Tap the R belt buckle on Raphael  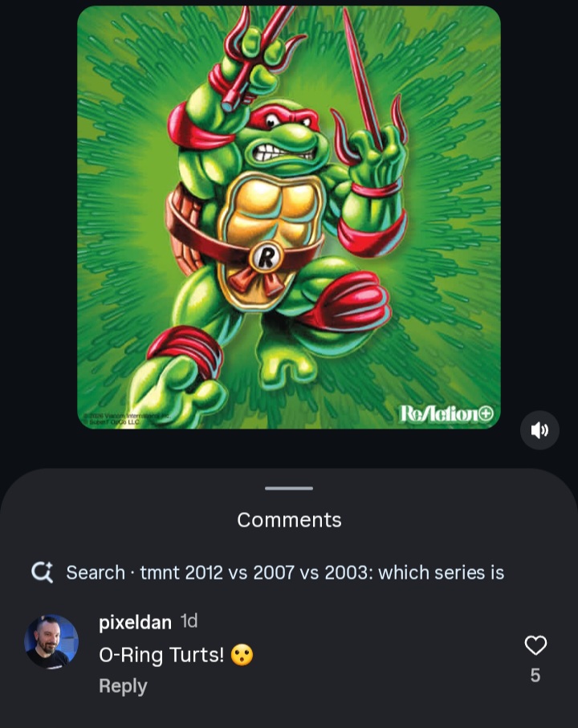pyautogui.click(x=266, y=256)
